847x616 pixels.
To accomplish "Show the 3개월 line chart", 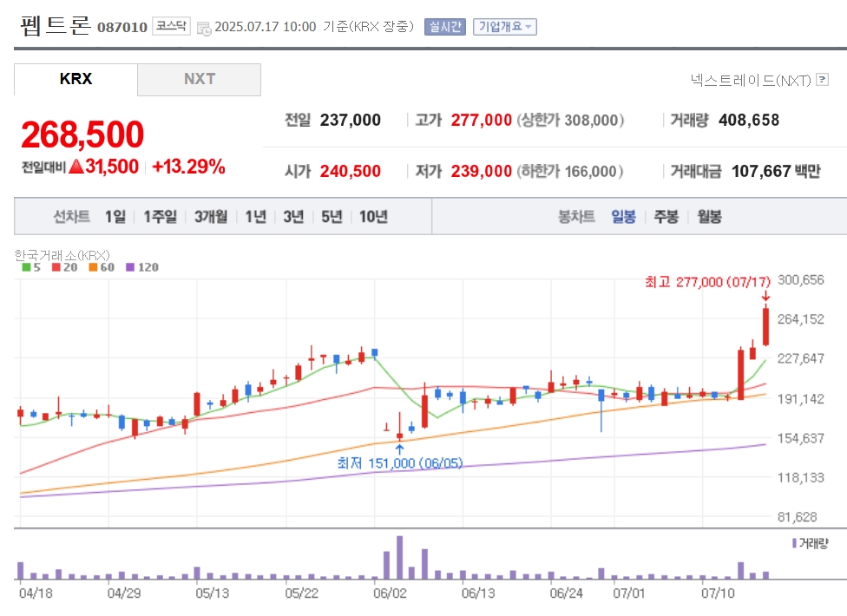I will (x=211, y=217).
